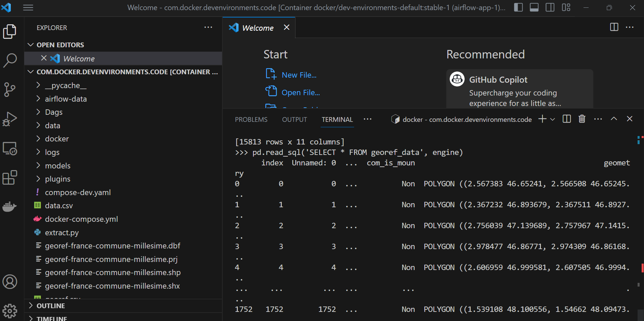This screenshot has height=321, width=644.
Task: Open the Docker view
Action: (10, 206)
